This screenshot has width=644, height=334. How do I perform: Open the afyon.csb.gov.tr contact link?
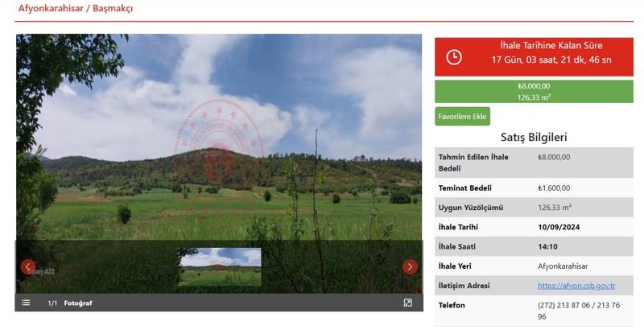point(576,286)
